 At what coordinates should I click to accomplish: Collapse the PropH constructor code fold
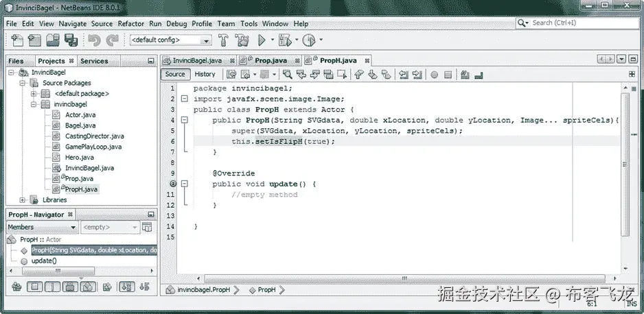click(x=185, y=120)
